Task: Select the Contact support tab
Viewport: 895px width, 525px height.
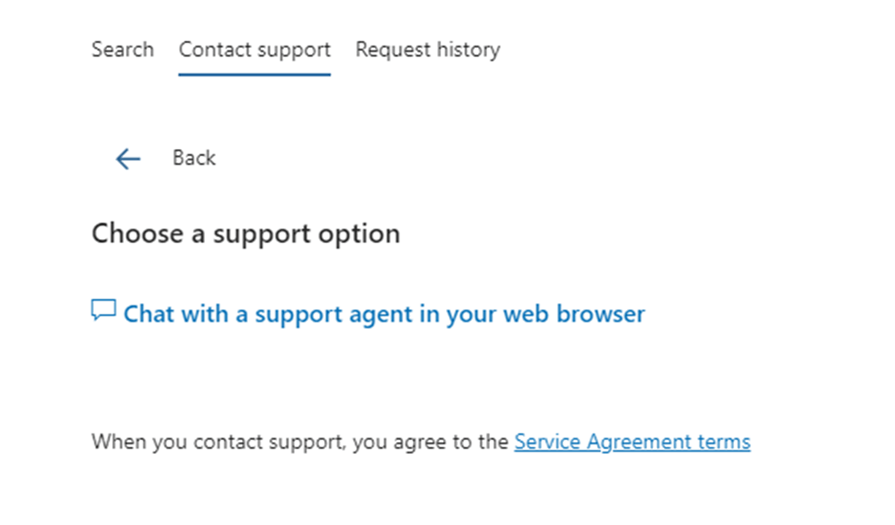Action: [x=254, y=50]
